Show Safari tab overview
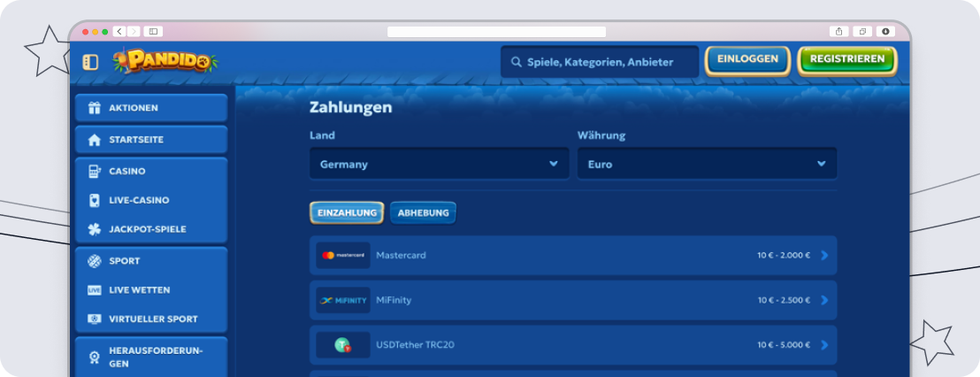Screen dimensions: 980x377 [862, 31]
